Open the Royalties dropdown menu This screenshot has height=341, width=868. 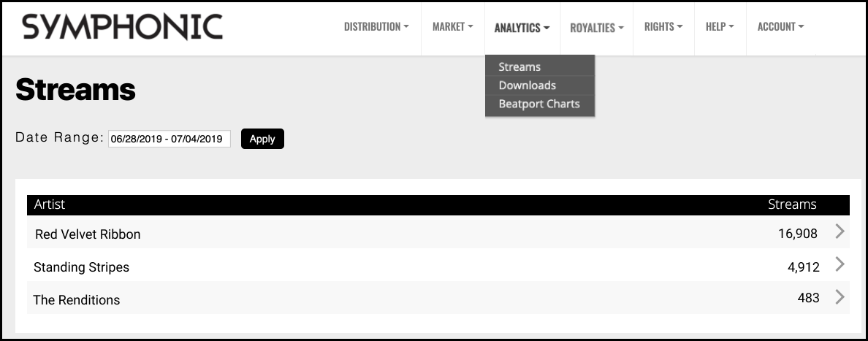tap(597, 28)
